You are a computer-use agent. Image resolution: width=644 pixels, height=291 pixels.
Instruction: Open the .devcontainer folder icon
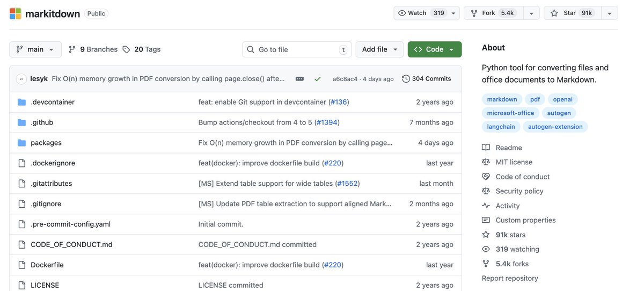pyautogui.click(x=21, y=102)
